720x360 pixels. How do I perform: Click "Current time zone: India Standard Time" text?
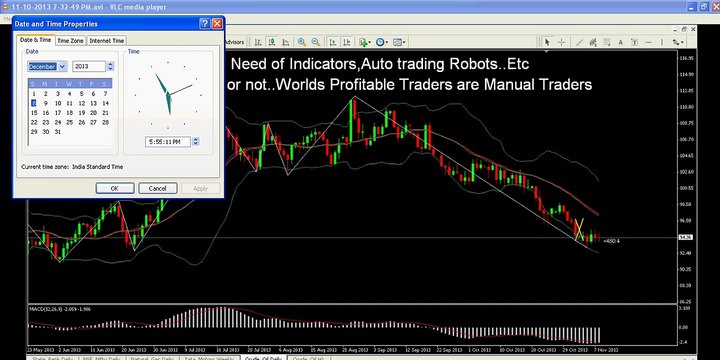(x=72, y=167)
